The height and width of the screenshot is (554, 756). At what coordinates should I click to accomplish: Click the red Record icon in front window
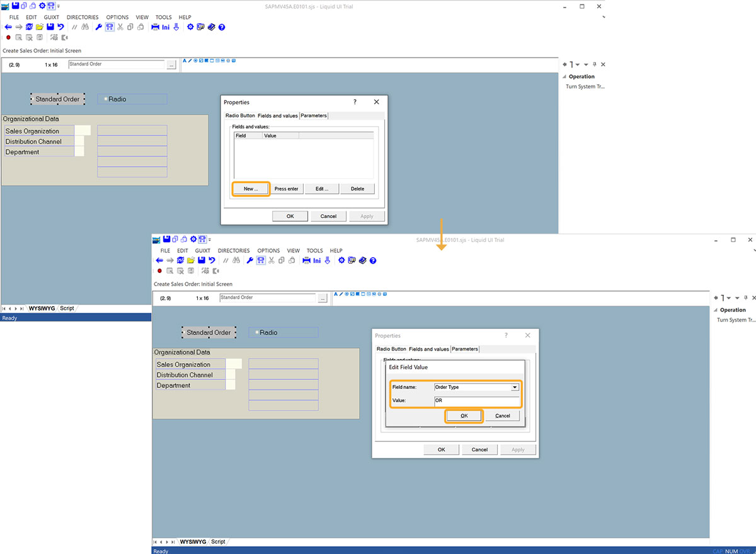159,271
